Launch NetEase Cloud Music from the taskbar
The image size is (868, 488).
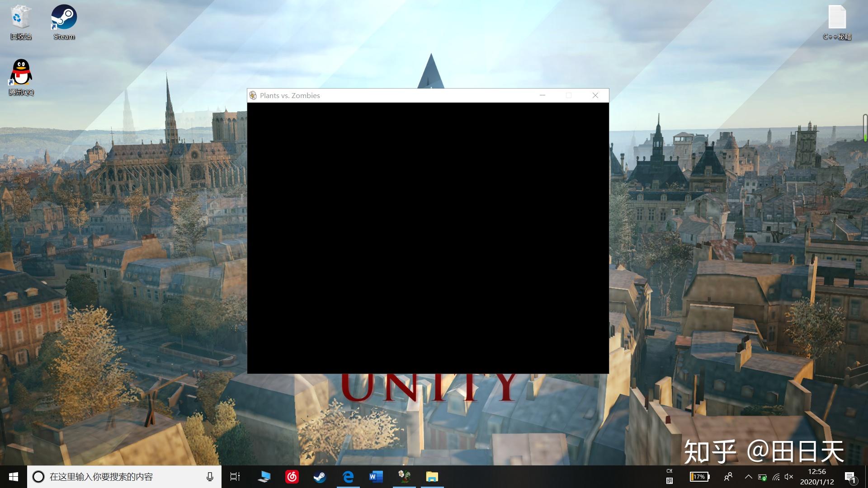point(292,477)
